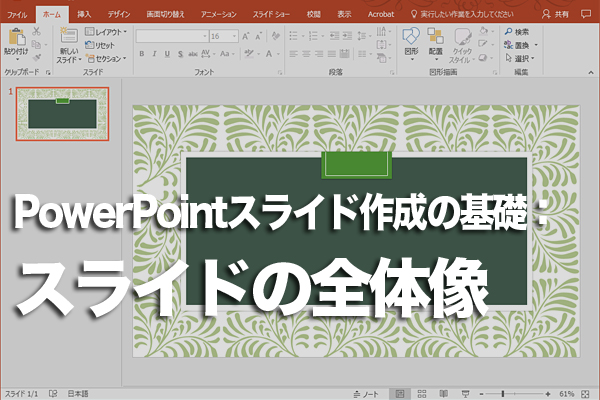The width and height of the screenshot is (600, 400).
Task: Click Normal view icon in status bar
Action: [400, 393]
